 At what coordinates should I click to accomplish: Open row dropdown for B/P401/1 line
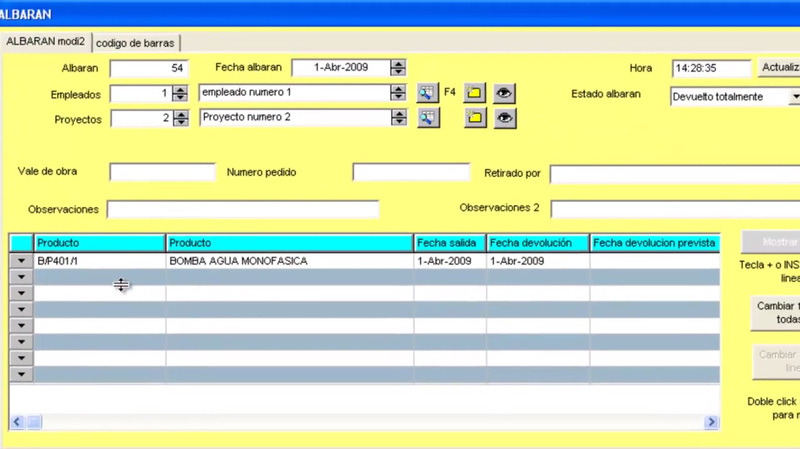coord(21,261)
